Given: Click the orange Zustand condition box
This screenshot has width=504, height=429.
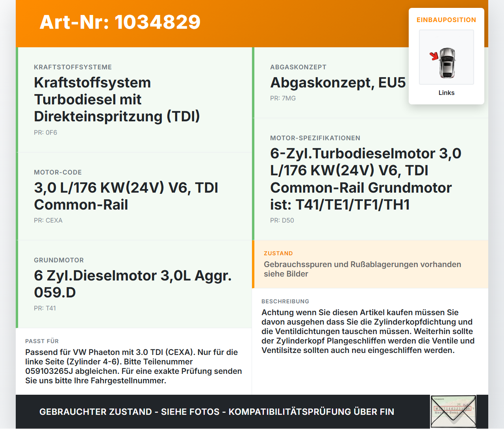Looking at the screenshot, I should coord(370,264).
